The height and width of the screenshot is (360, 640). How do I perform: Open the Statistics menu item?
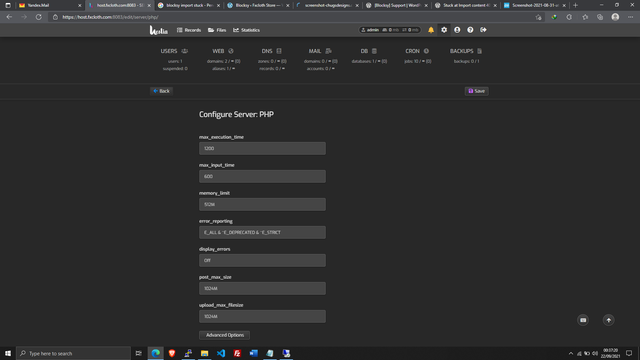[x=247, y=30]
